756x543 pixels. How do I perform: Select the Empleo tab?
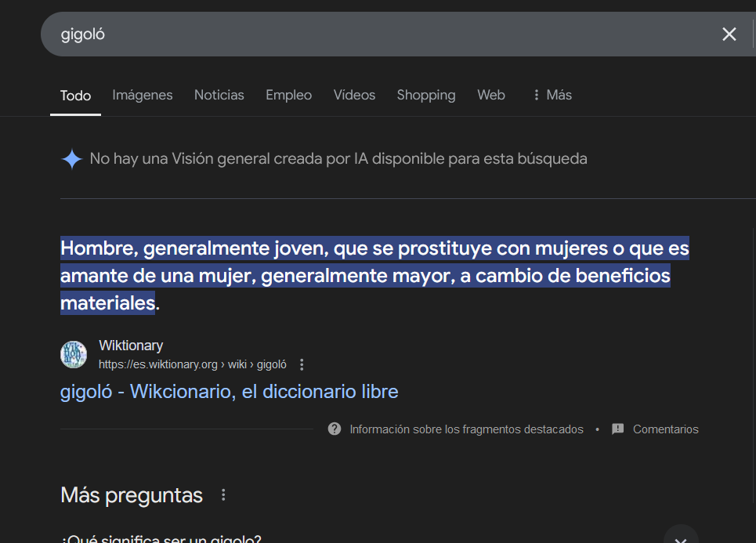pyautogui.click(x=288, y=95)
